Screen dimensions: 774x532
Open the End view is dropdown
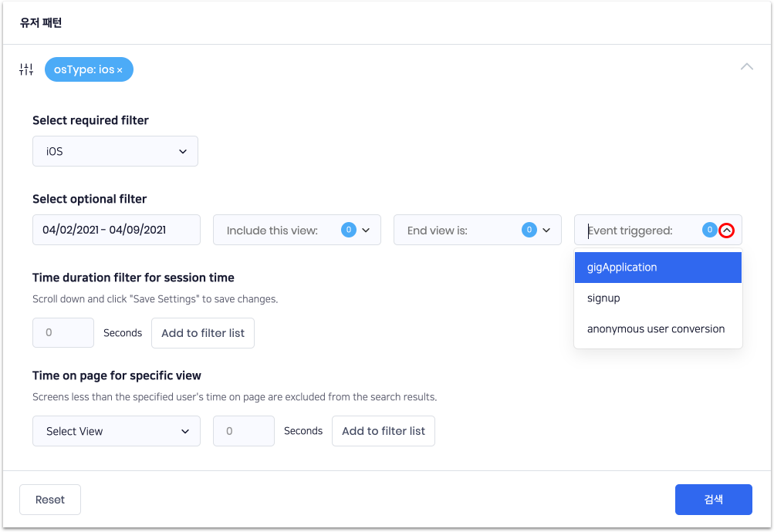point(546,230)
